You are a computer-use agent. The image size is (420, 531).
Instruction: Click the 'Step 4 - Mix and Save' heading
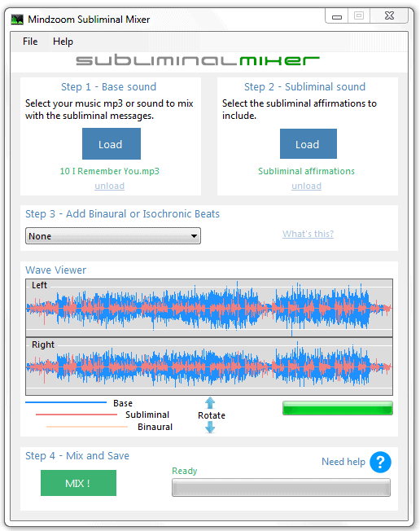coord(77,455)
